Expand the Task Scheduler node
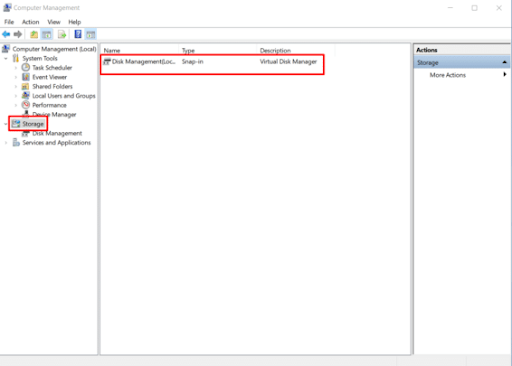The width and height of the screenshot is (512, 366). pyautogui.click(x=16, y=68)
